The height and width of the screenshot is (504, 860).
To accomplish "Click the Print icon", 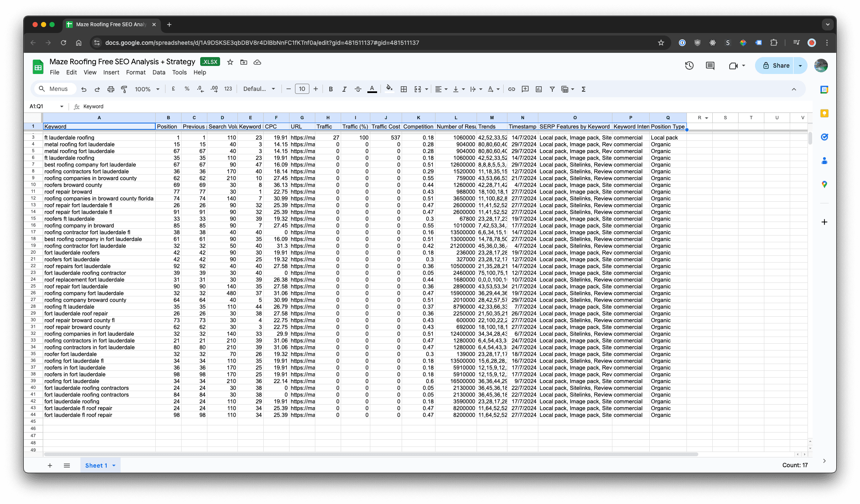I will pyautogui.click(x=111, y=89).
